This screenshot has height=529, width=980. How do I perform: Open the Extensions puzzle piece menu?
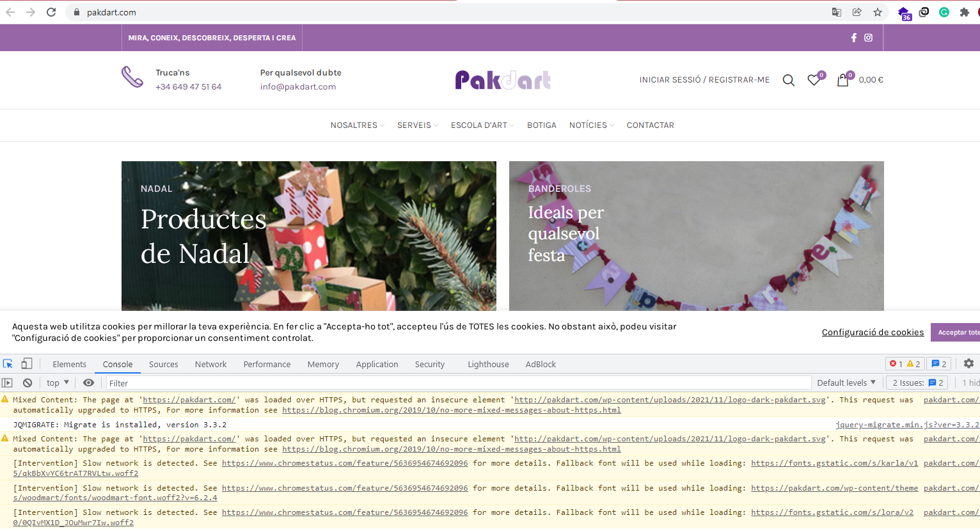click(x=965, y=12)
